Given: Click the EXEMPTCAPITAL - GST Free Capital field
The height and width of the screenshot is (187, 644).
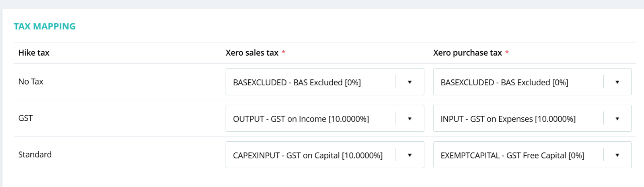Looking at the screenshot, I should pyautogui.click(x=512, y=156).
